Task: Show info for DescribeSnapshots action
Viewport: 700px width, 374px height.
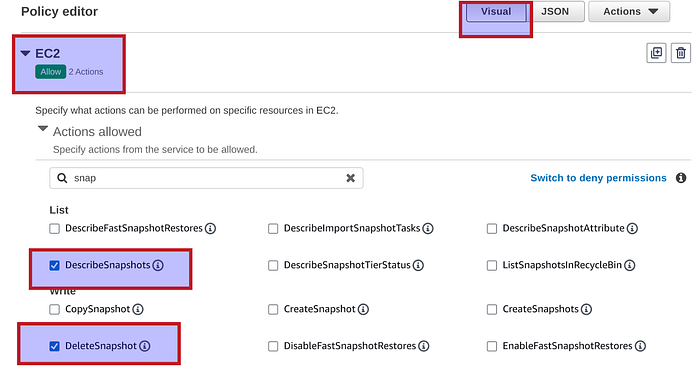Action: tap(158, 265)
